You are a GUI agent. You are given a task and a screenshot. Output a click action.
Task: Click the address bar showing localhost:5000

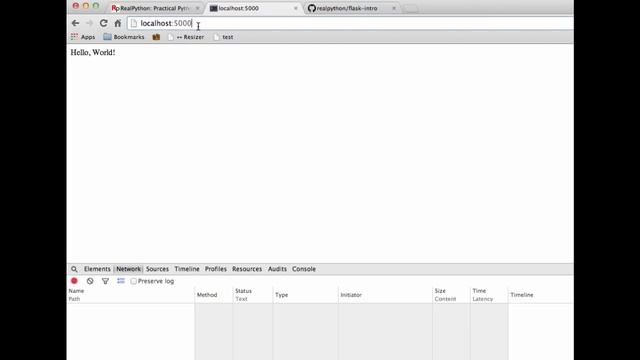(x=350, y=23)
